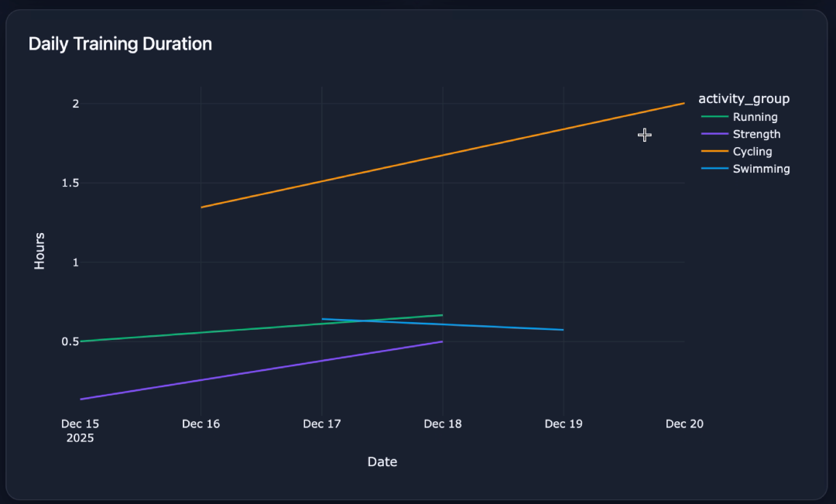Hide the Strength series via legend
Image resolution: width=836 pixels, height=504 pixels.
[x=756, y=135]
